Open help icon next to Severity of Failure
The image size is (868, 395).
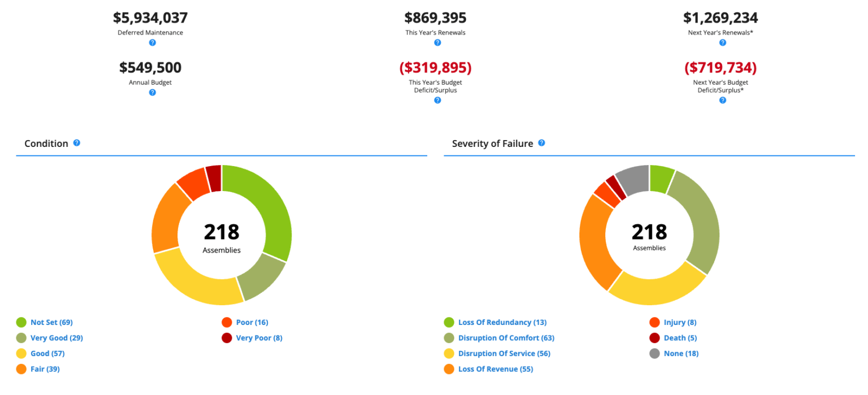[x=541, y=143]
